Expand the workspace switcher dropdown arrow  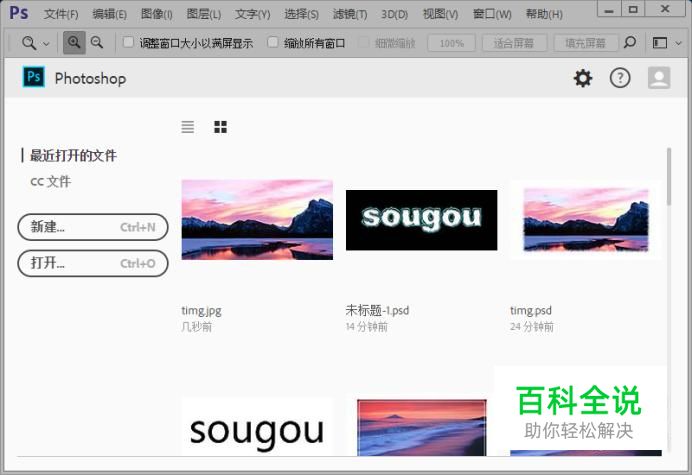679,43
